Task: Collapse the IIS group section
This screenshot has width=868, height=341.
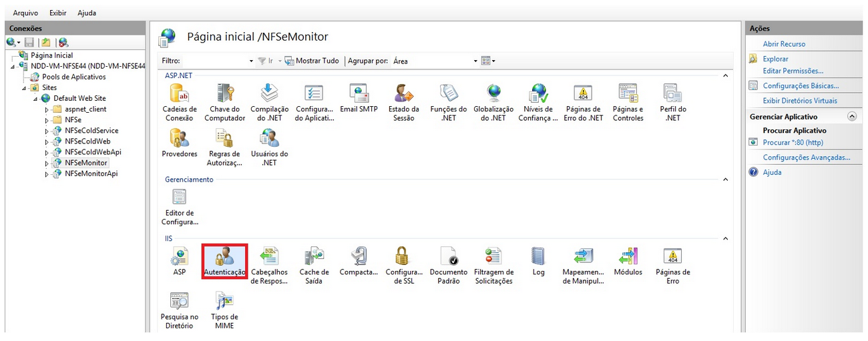Action: click(x=725, y=238)
